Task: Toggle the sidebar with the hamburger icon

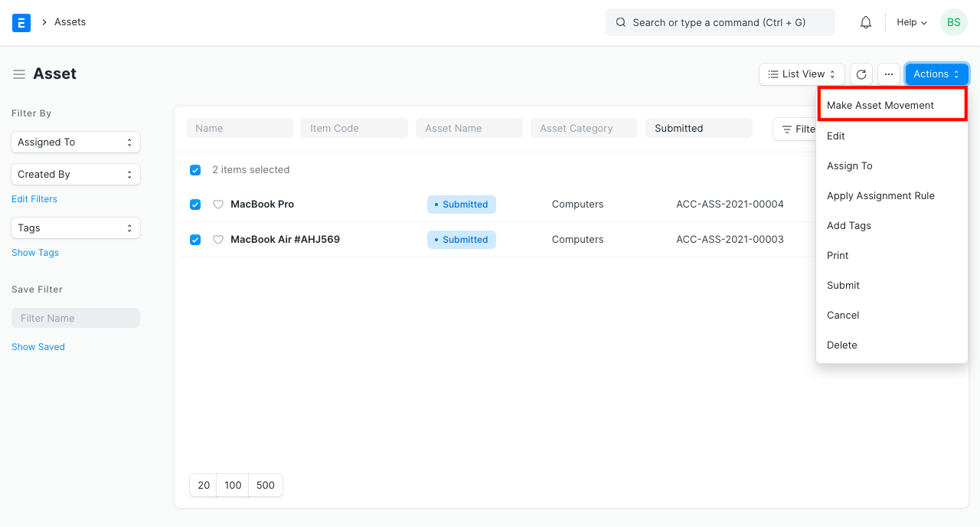Action: coord(19,74)
